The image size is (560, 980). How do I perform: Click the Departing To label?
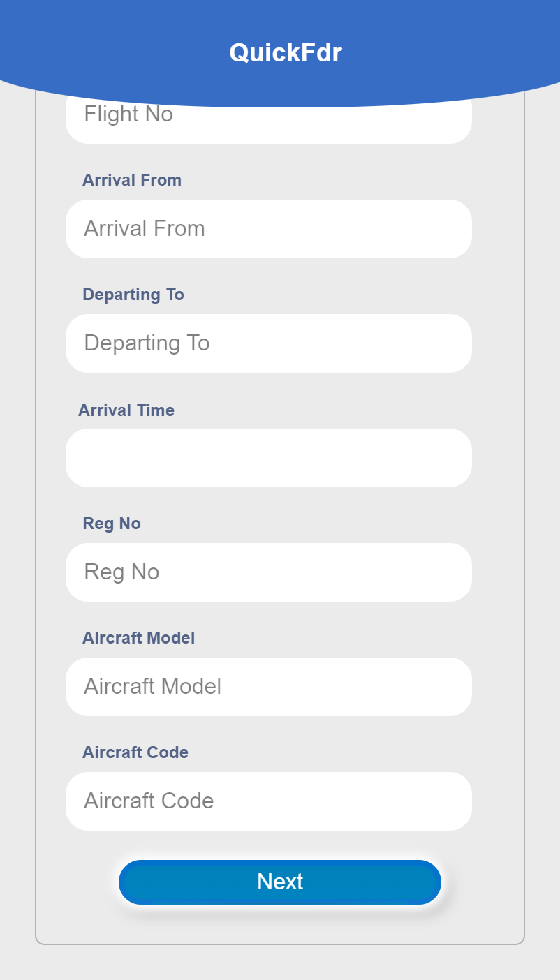tap(133, 295)
